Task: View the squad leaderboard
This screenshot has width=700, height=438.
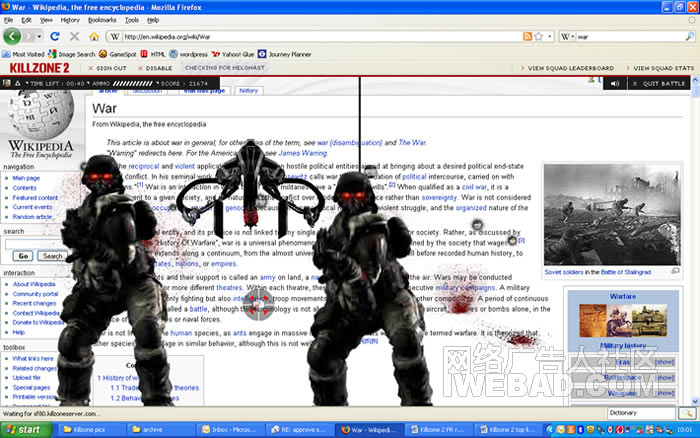Action: (567, 68)
